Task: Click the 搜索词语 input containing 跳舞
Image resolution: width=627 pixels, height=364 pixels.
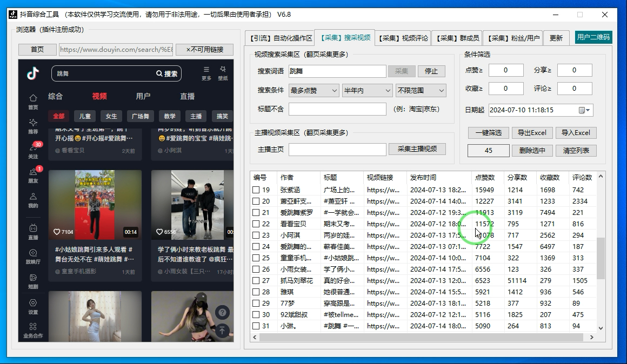Action: (x=337, y=71)
